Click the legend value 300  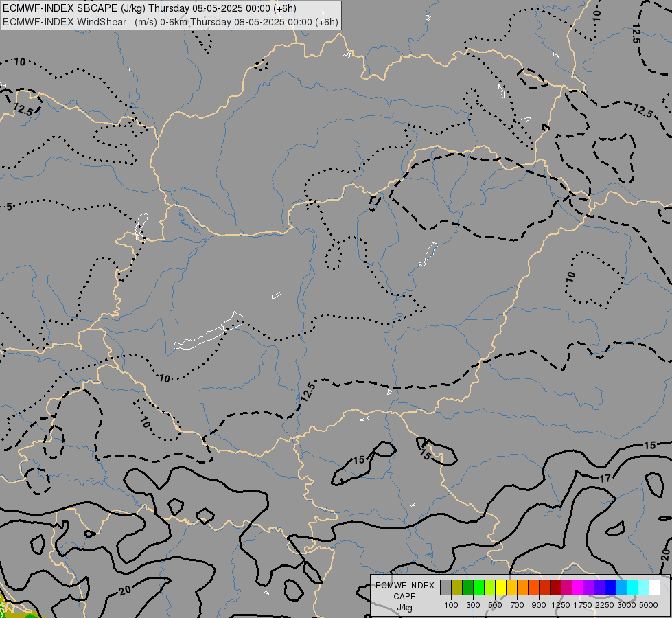(x=473, y=605)
